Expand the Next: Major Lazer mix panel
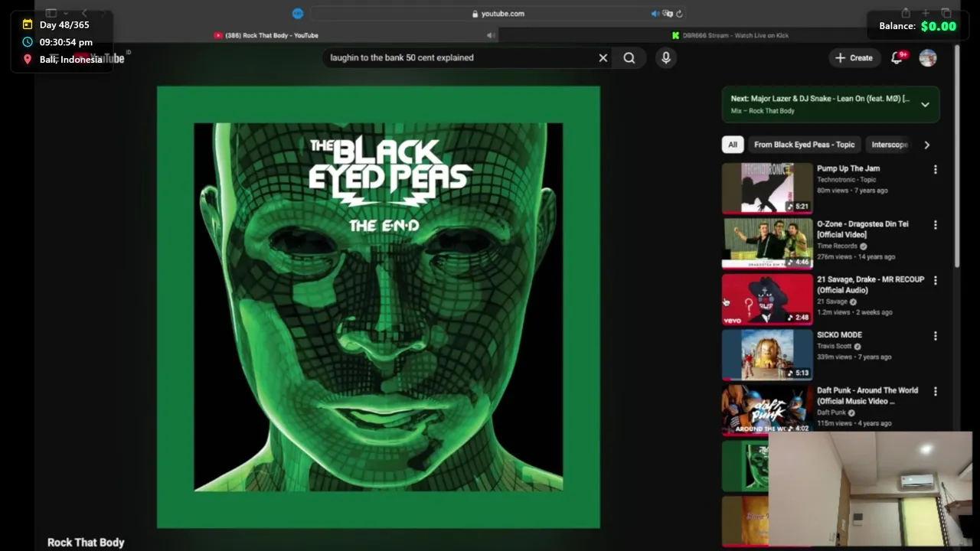This screenshot has width=980, height=551. 925,105
